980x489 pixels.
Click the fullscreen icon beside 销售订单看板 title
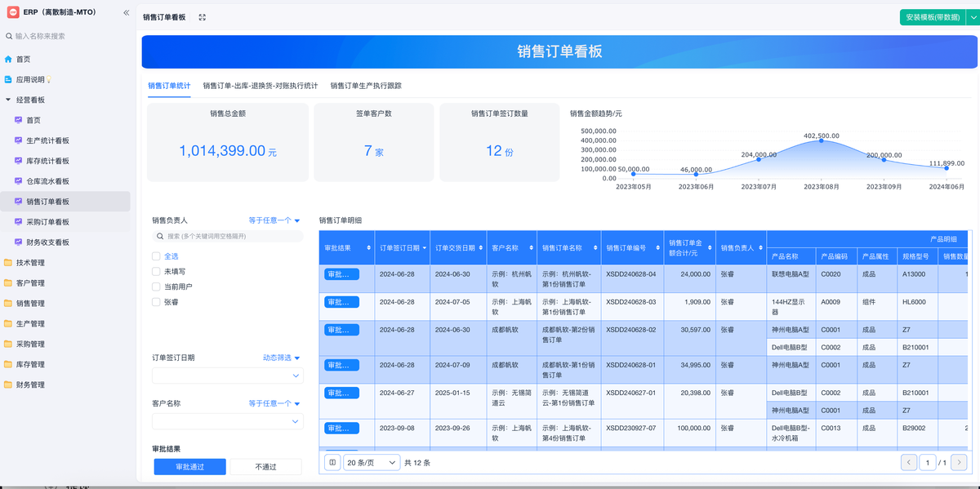pyautogui.click(x=203, y=17)
